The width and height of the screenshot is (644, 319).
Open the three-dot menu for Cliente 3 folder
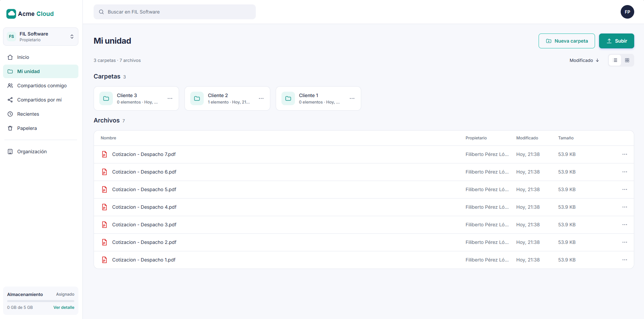(170, 98)
